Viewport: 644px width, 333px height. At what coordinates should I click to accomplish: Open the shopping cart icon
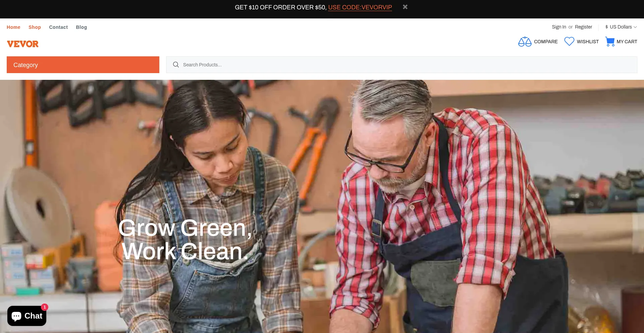tap(610, 42)
